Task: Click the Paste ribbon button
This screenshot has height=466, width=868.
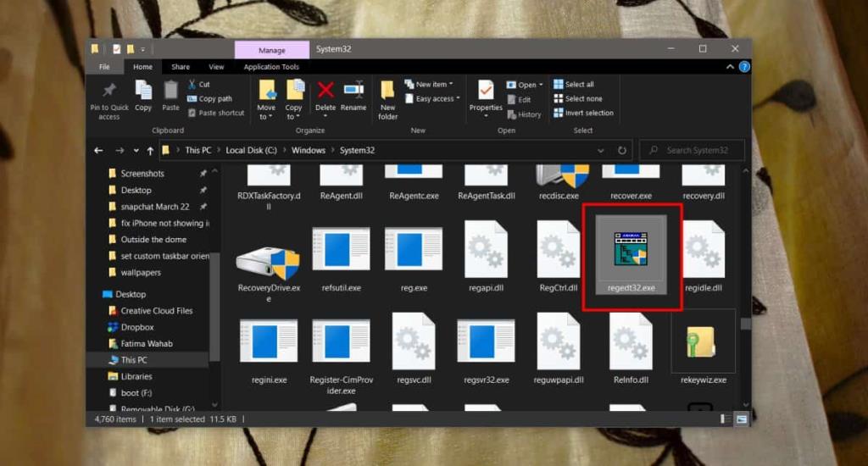Action: 170,96
